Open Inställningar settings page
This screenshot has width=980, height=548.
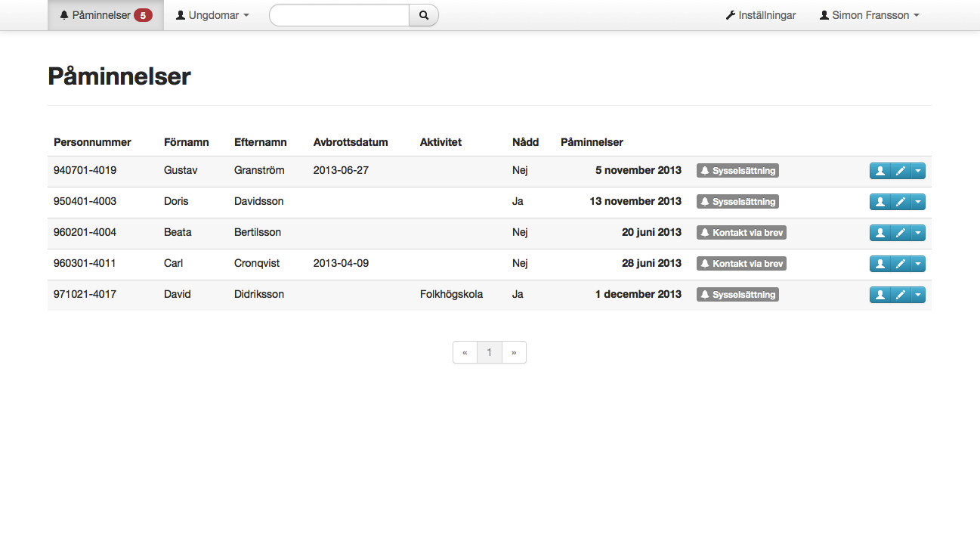tap(761, 15)
